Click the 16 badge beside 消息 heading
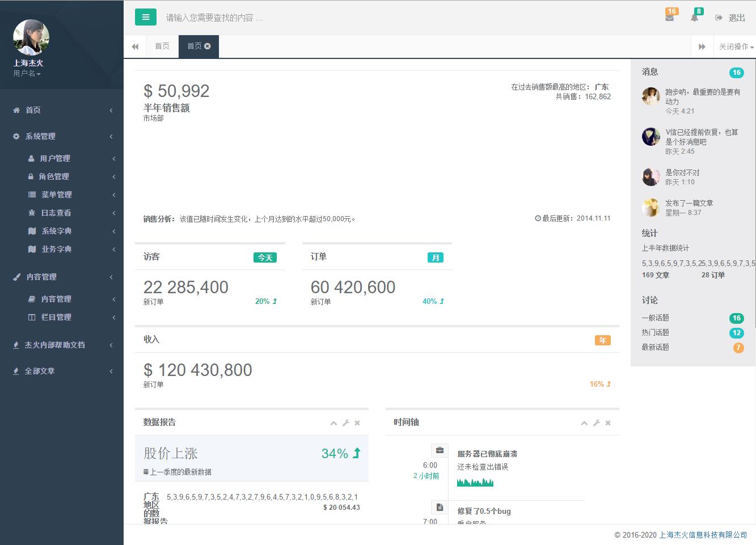756x545 pixels. click(737, 73)
